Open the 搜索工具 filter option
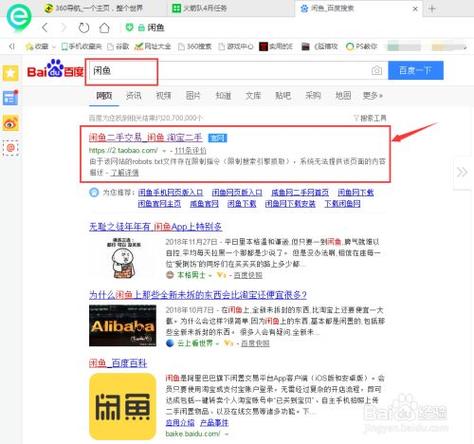This screenshot has height=444, width=474. click(x=370, y=118)
